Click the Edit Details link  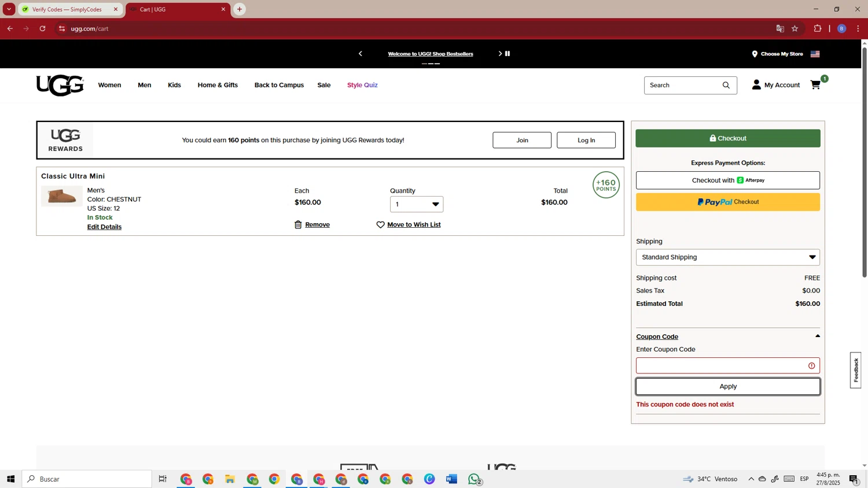point(104,227)
